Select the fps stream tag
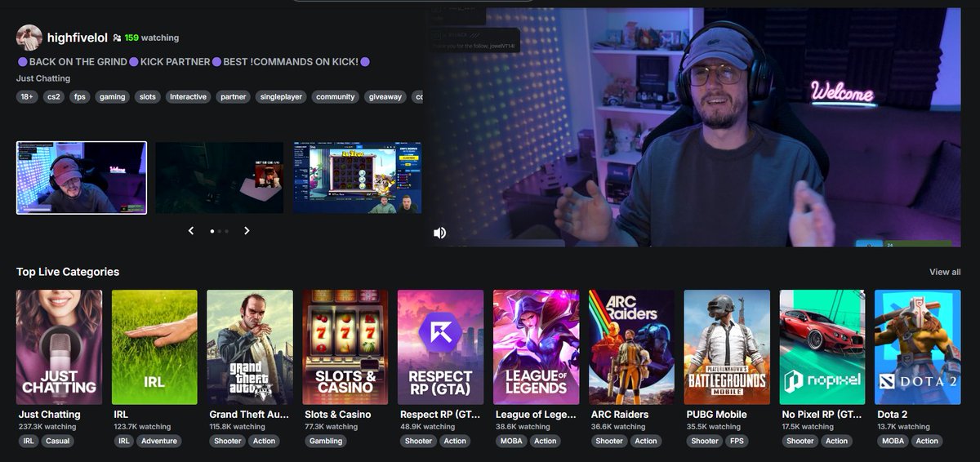 pos(79,96)
